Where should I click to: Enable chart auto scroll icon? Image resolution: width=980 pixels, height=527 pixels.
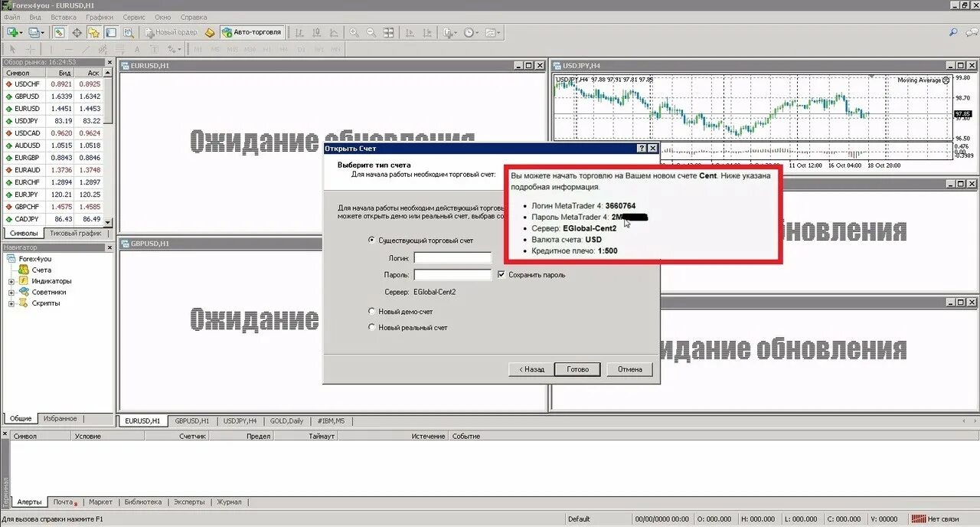(x=410, y=32)
